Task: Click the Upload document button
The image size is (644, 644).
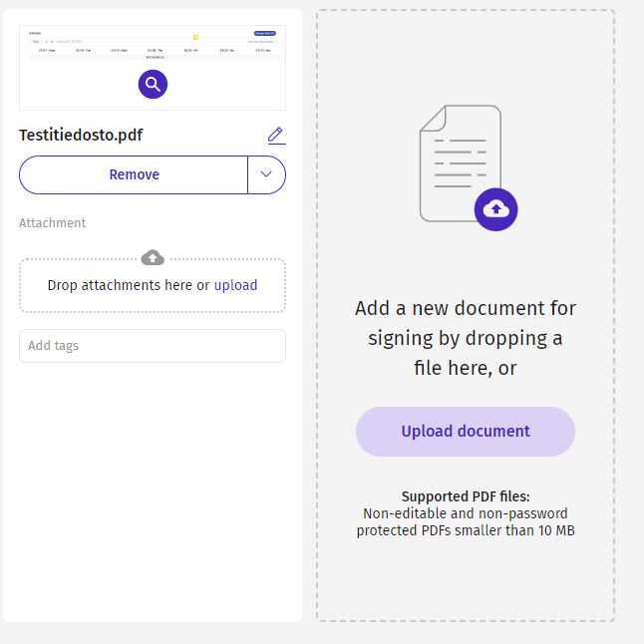Action: tap(466, 432)
